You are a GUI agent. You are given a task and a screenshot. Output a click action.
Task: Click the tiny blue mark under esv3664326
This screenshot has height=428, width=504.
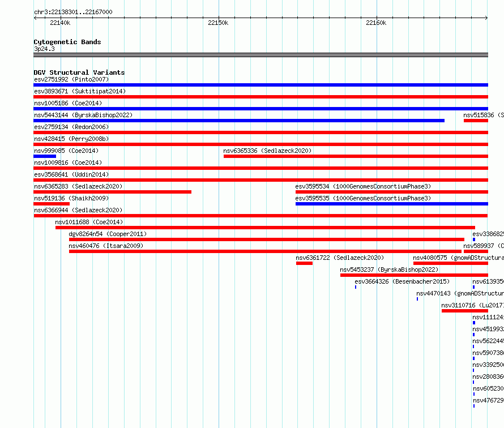356,287
